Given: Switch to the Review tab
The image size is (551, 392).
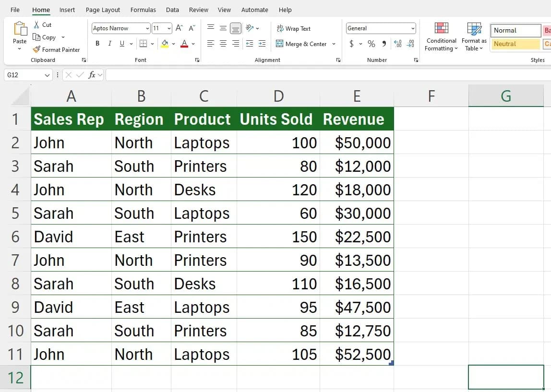Looking at the screenshot, I should pyautogui.click(x=199, y=10).
